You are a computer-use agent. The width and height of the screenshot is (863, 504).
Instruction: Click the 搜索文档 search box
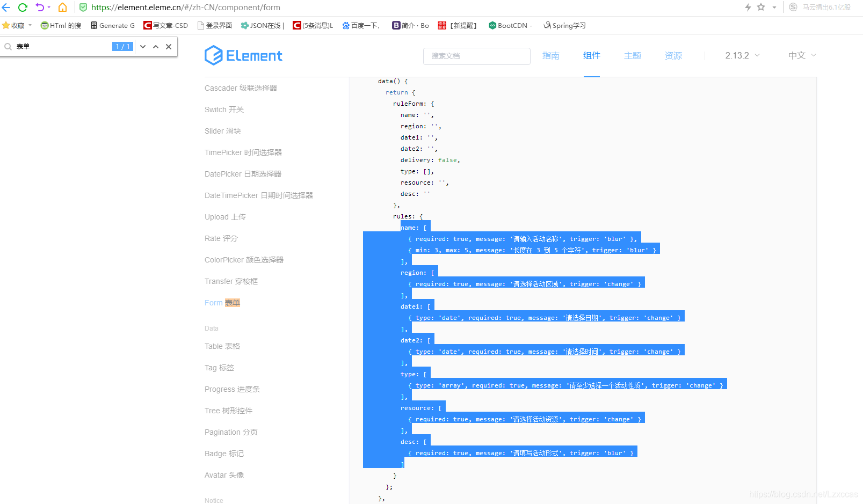tap(476, 56)
